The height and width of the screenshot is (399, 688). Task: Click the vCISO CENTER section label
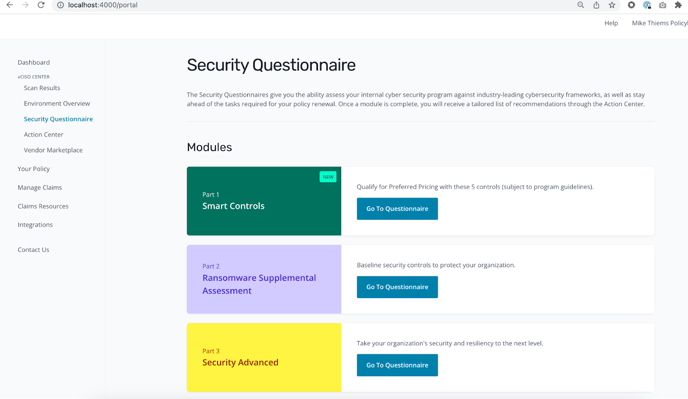pyautogui.click(x=33, y=77)
